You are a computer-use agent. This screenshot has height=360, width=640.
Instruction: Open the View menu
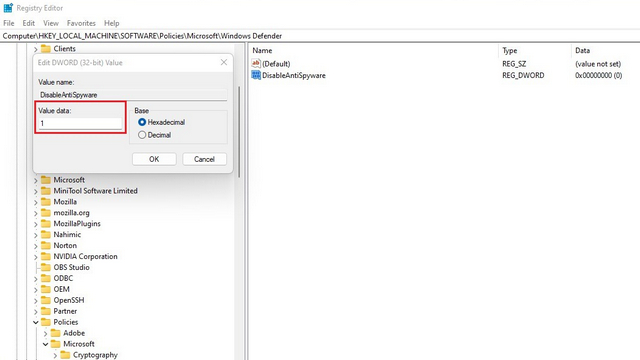coord(51,23)
